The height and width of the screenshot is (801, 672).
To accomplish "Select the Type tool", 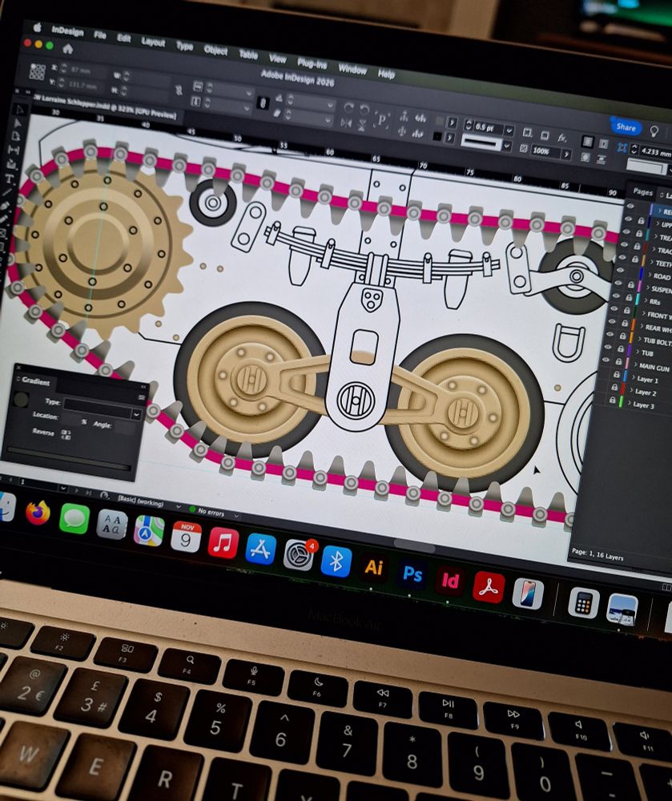I will pos(9,179).
